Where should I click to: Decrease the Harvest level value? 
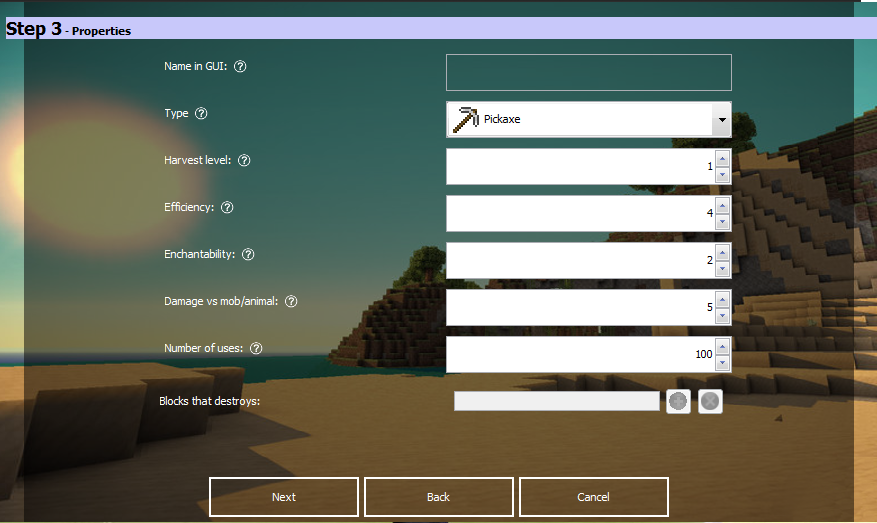click(x=722, y=175)
